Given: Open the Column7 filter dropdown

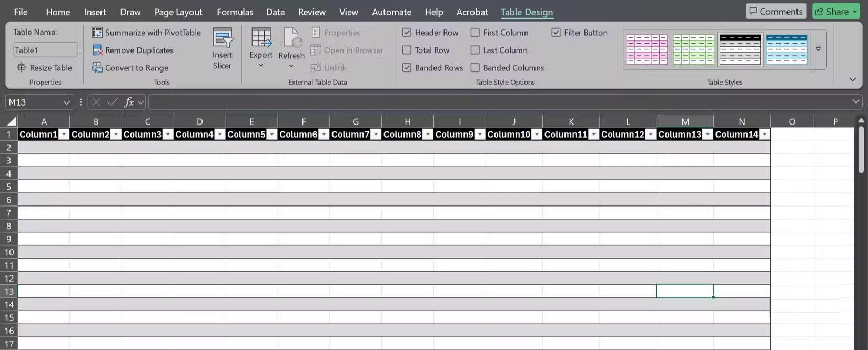Looking at the screenshot, I should pyautogui.click(x=376, y=135).
